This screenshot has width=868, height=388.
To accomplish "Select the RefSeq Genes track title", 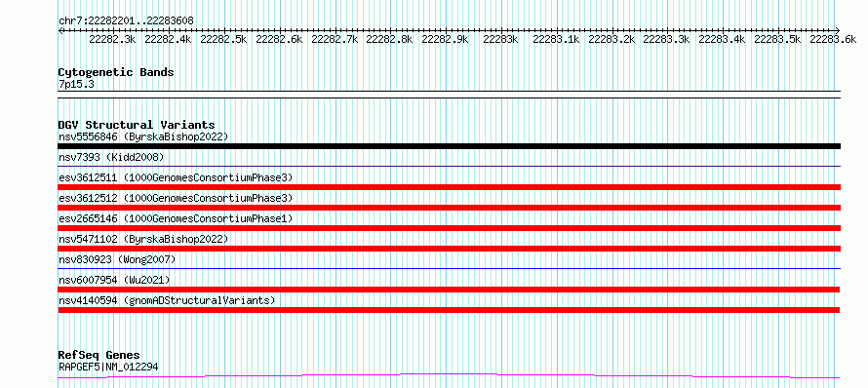I will coord(99,355).
